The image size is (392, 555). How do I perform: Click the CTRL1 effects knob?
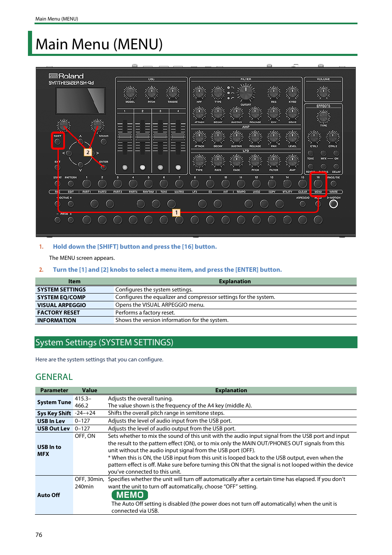[x=314, y=137]
